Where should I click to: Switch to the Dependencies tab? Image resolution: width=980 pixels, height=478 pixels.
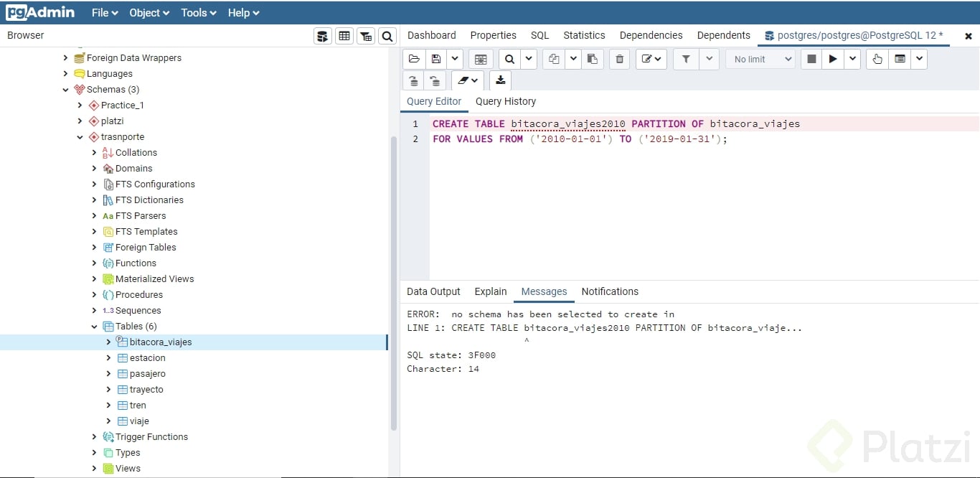click(x=651, y=35)
